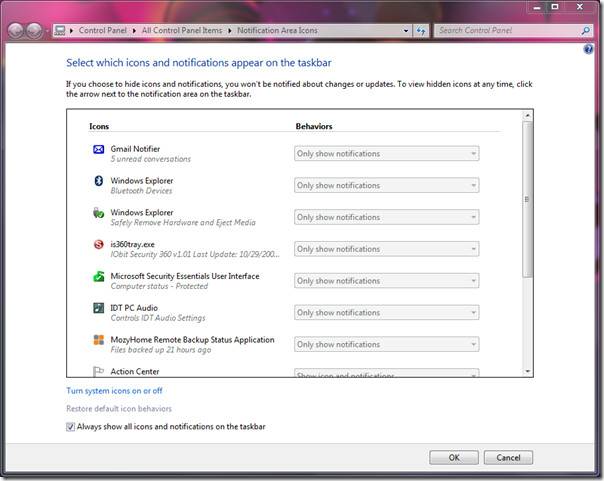Click the MozyHome Backup icon

[x=99, y=340]
